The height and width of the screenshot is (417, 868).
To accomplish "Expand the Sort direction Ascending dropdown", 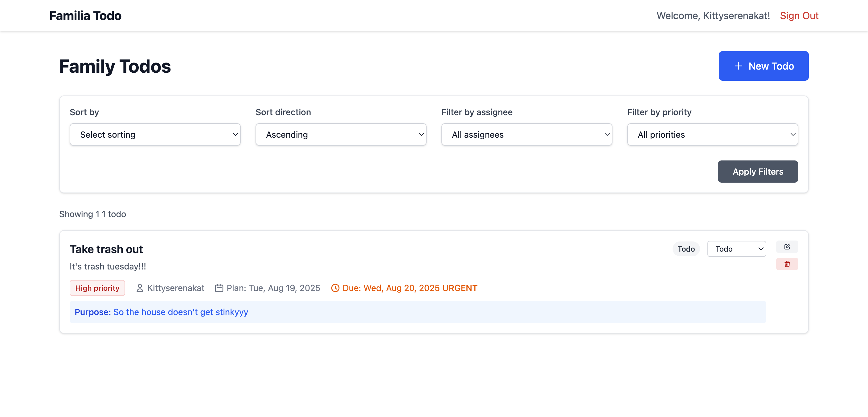I will (x=341, y=135).
